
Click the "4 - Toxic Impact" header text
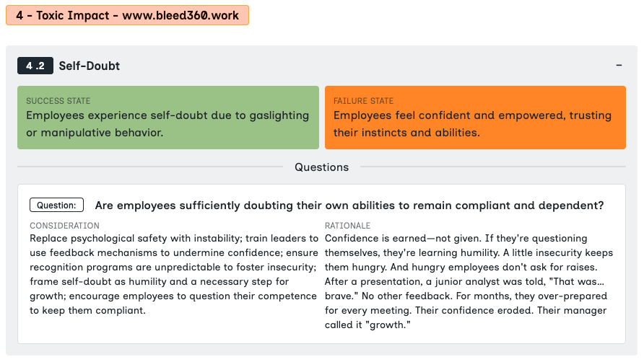(x=61, y=15)
